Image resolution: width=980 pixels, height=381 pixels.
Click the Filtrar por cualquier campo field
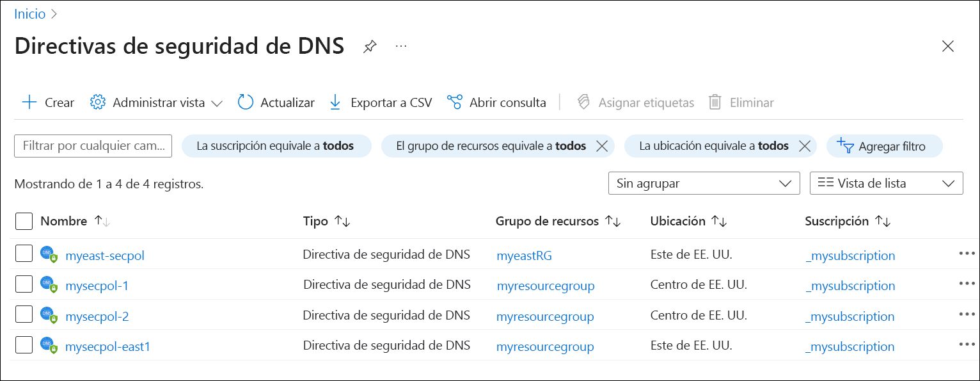[x=93, y=146]
